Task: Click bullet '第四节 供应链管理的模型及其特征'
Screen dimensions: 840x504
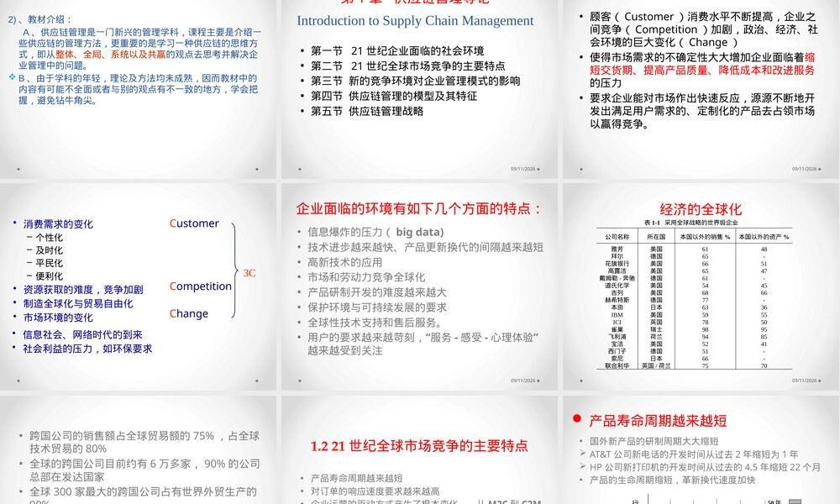Action: 394,96
